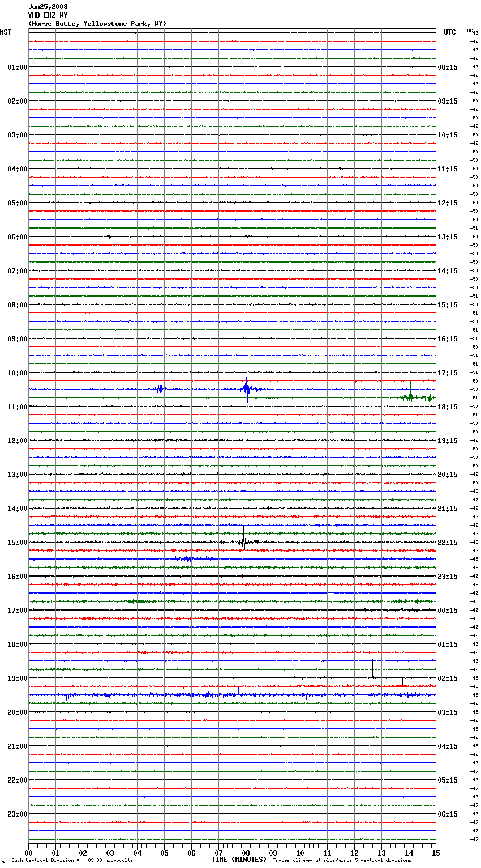Click the 21:00 MST row label

point(18,746)
